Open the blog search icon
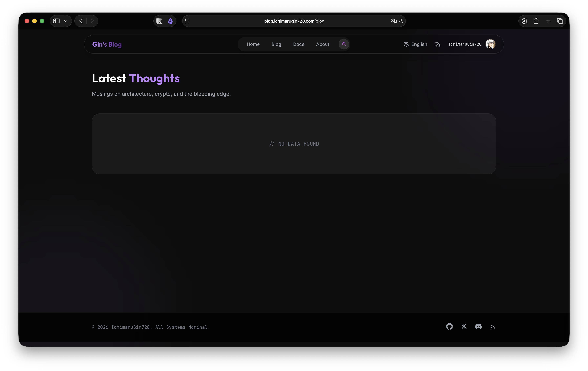This screenshot has height=371, width=588. tap(344, 44)
